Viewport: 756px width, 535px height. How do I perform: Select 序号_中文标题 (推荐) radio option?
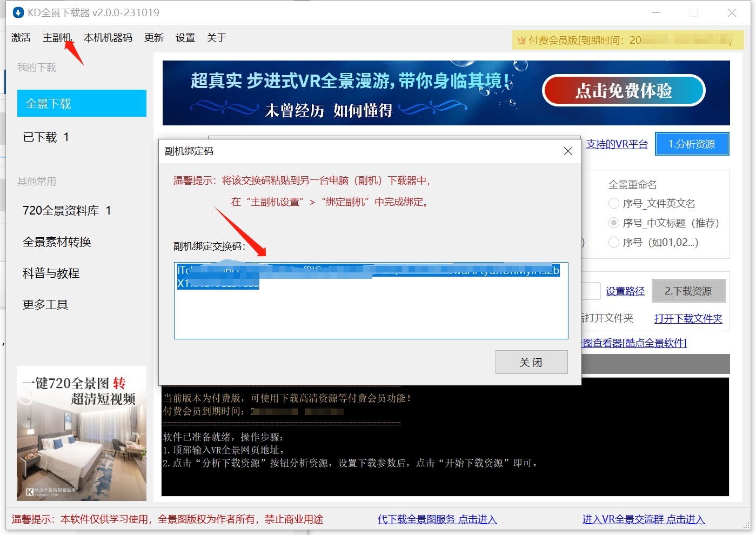point(614,223)
